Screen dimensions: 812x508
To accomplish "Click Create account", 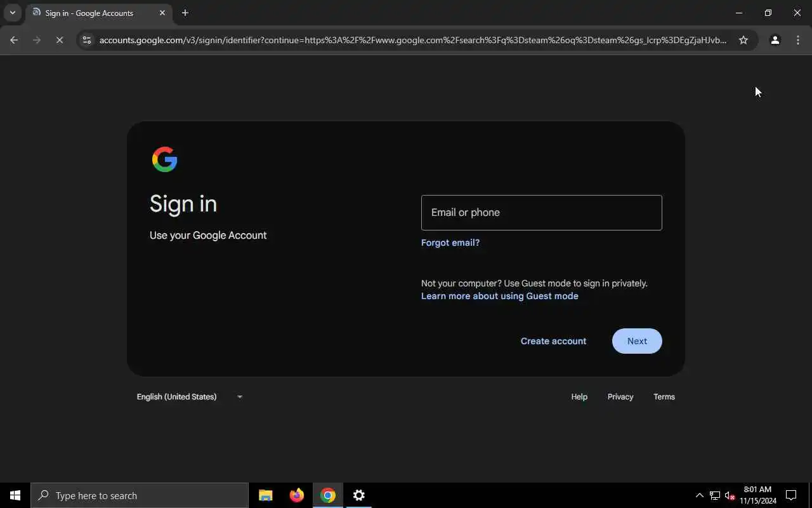I will point(553,341).
